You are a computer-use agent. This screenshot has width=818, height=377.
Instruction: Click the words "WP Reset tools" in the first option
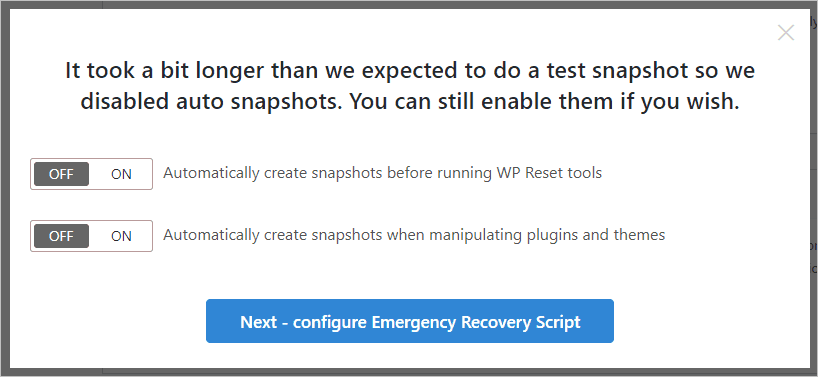(547, 173)
